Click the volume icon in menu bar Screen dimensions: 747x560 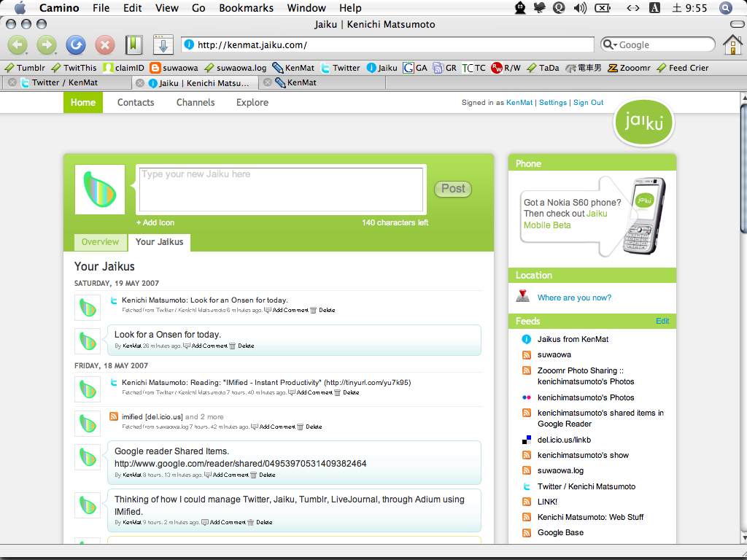click(580, 7)
